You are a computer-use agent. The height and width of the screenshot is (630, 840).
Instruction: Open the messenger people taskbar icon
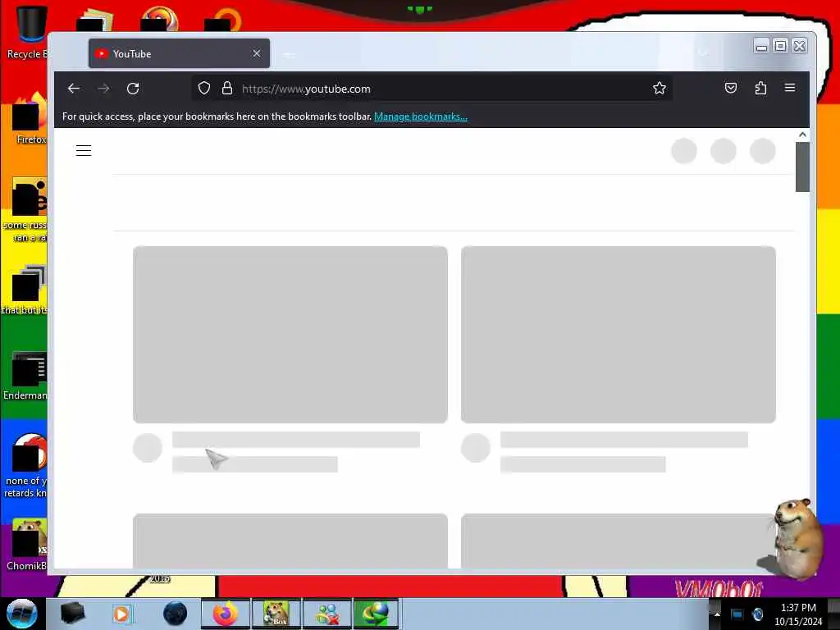click(326, 614)
